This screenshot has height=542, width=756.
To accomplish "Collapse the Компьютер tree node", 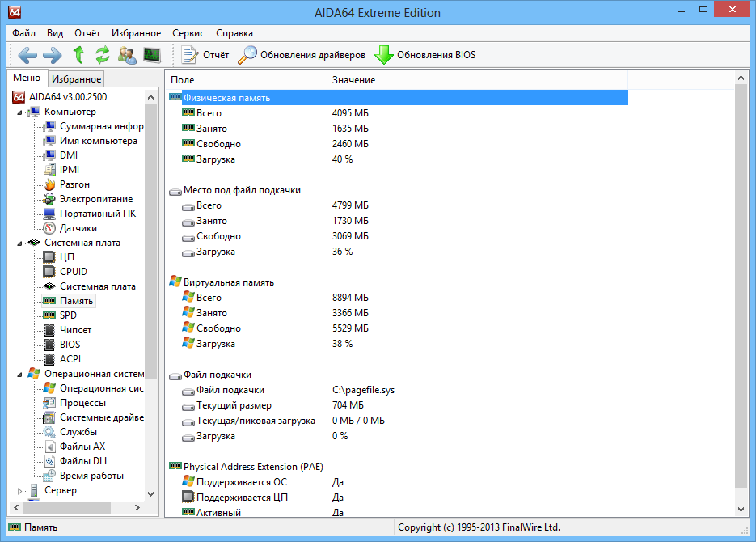I will pos(19,112).
